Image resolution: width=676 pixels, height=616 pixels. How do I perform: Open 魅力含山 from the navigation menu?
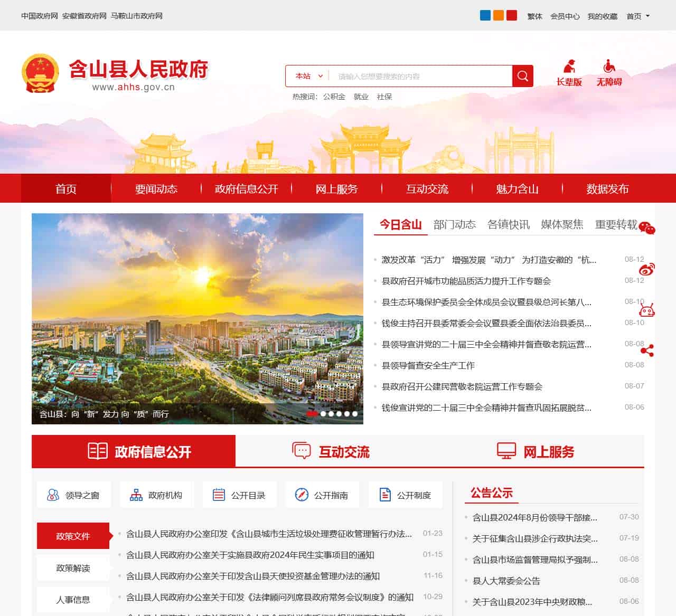tap(517, 188)
